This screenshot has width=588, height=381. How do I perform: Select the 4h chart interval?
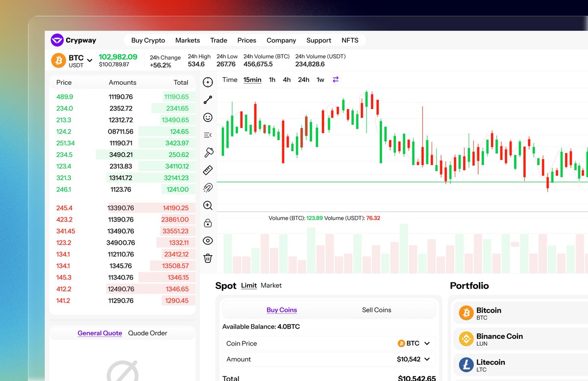tap(287, 80)
